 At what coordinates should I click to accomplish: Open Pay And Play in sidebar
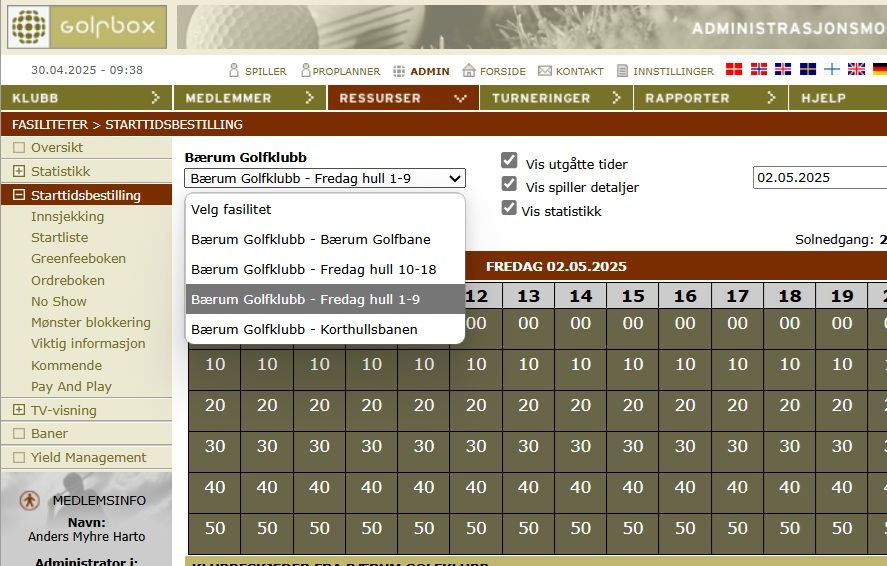[x=71, y=386]
